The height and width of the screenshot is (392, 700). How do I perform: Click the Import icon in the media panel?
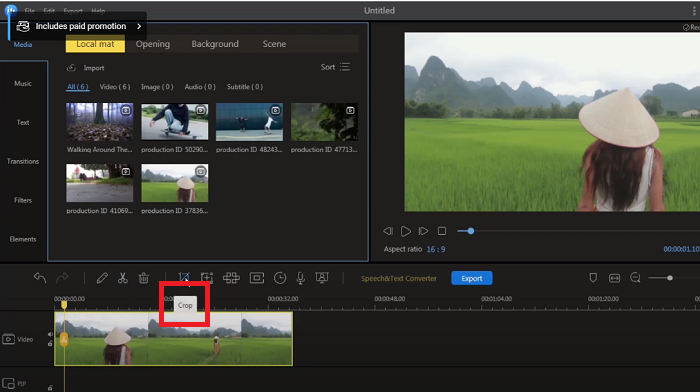click(71, 68)
